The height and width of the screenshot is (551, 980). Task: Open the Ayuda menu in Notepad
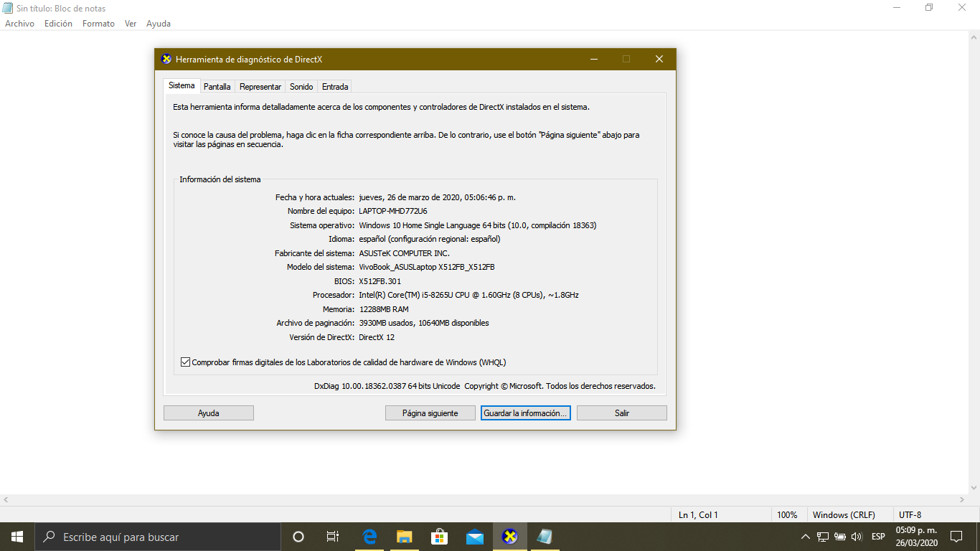coord(159,24)
